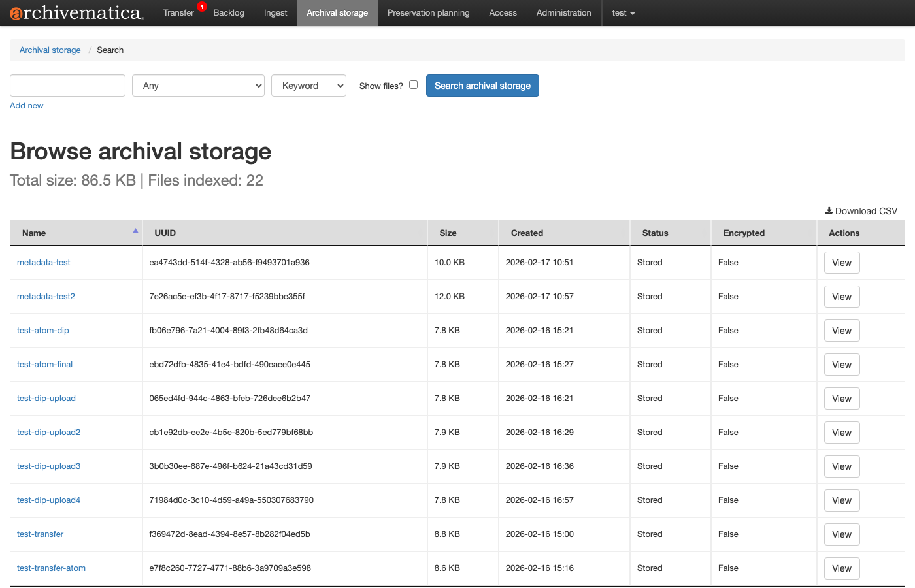Open test-transfer-atom package link

pos(51,568)
